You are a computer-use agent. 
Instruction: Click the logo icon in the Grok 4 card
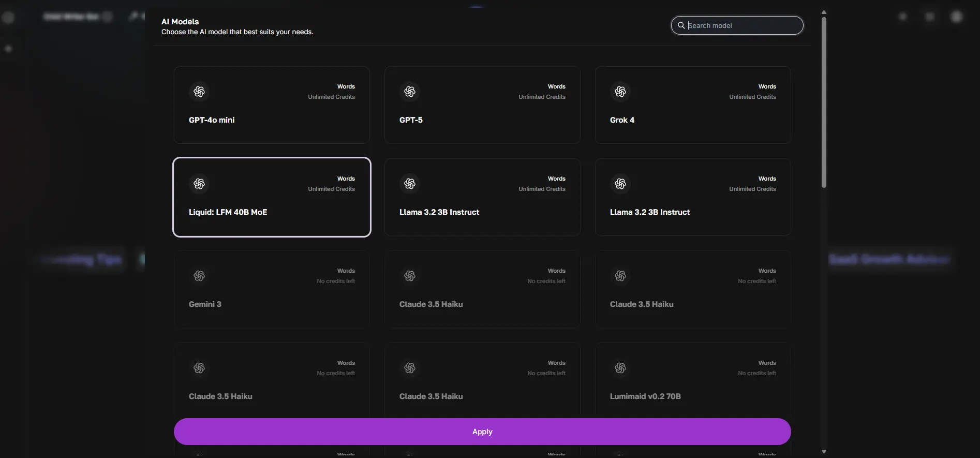tap(620, 92)
